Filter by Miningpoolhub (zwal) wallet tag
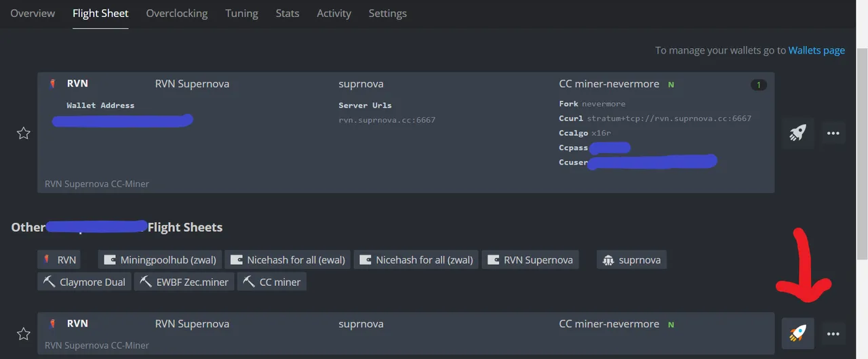 pyautogui.click(x=160, y=260)
